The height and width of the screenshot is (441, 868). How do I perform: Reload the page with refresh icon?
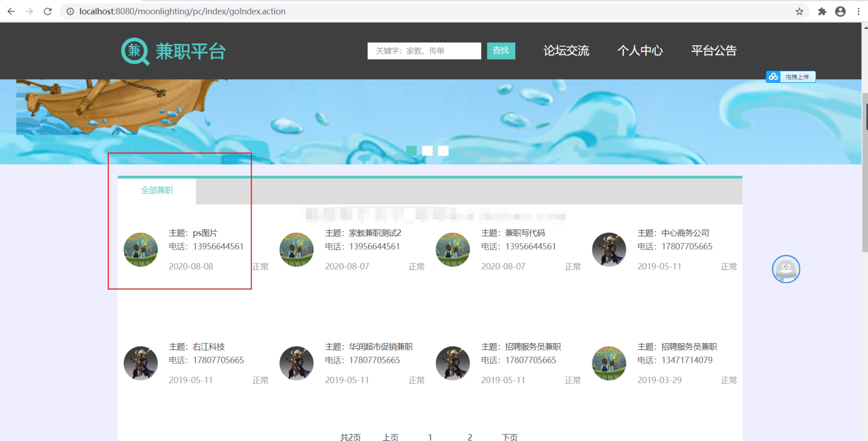click(x=48, y=11)
